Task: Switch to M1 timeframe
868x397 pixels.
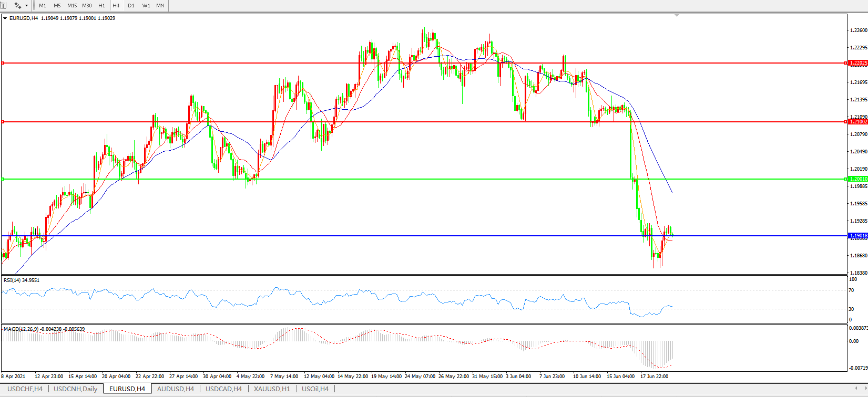Action: [x=43, y=5]
